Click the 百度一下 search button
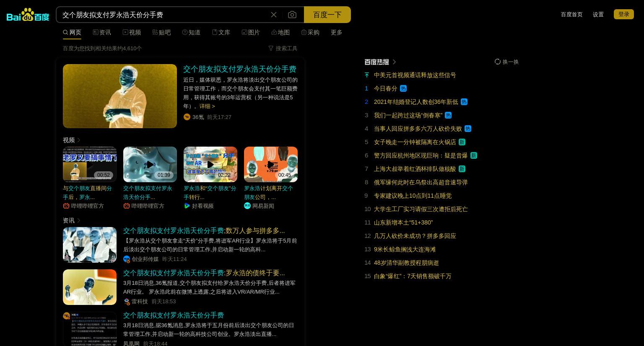The height and width of the screenshot is (346, 644). pos(327,15)
